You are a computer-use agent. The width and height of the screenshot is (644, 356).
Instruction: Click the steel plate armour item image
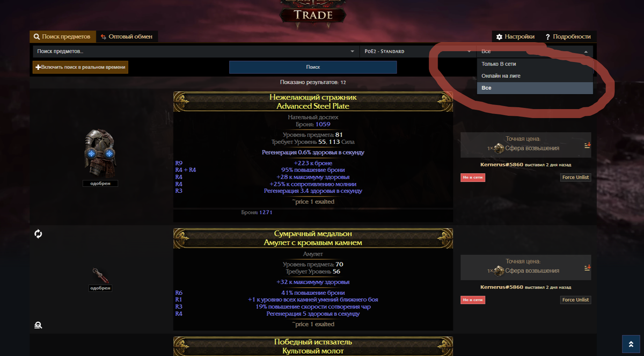(x=100, y=153)
